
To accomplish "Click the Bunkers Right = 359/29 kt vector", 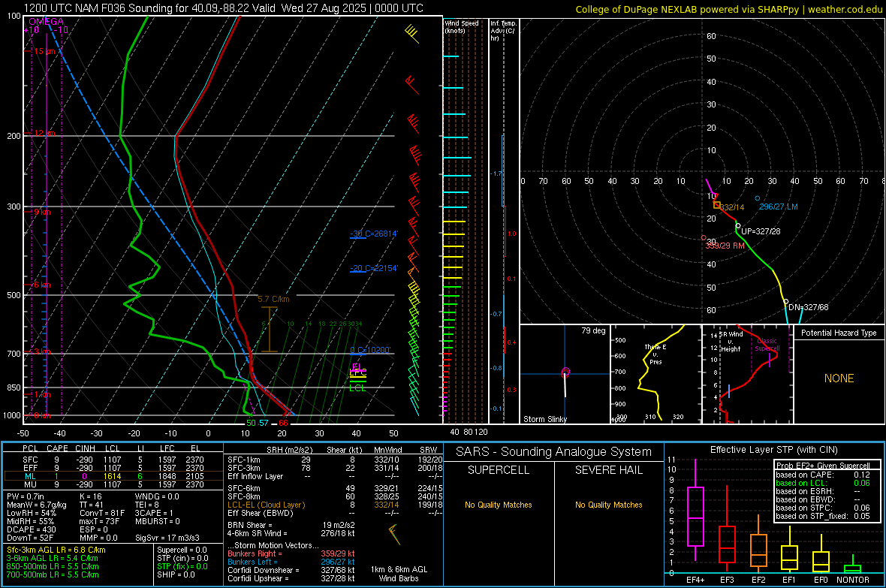I will 291,553.
